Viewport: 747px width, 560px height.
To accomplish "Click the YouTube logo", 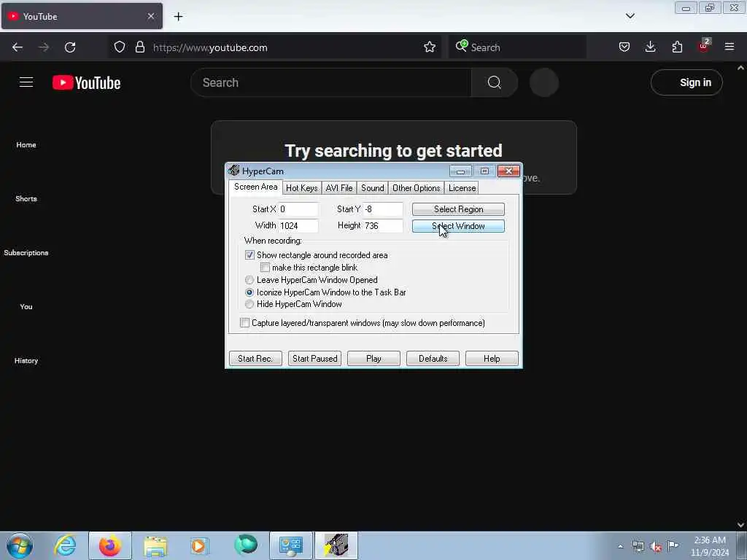I will coord(86,82).
